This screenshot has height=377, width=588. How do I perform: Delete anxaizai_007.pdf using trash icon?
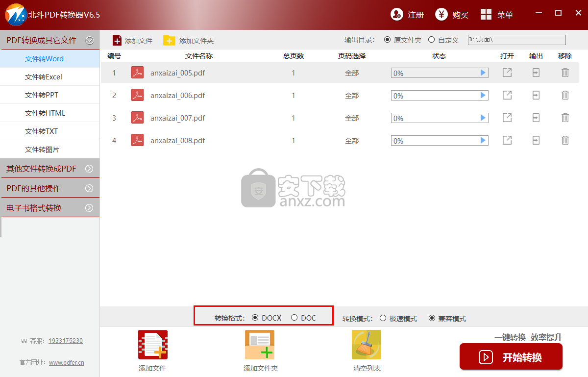(565, 118)
